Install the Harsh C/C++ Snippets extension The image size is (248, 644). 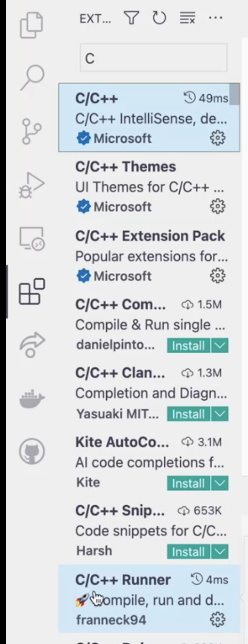point(188,552)
